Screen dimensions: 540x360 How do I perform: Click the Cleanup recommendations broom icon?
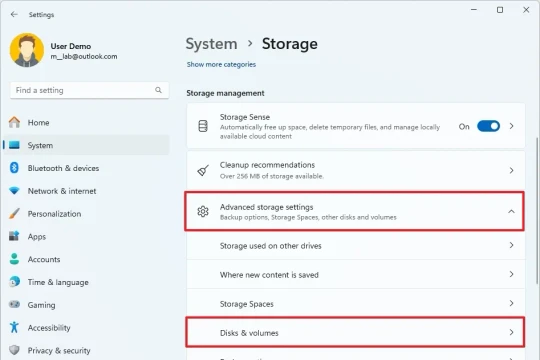[x=203, y=170]
